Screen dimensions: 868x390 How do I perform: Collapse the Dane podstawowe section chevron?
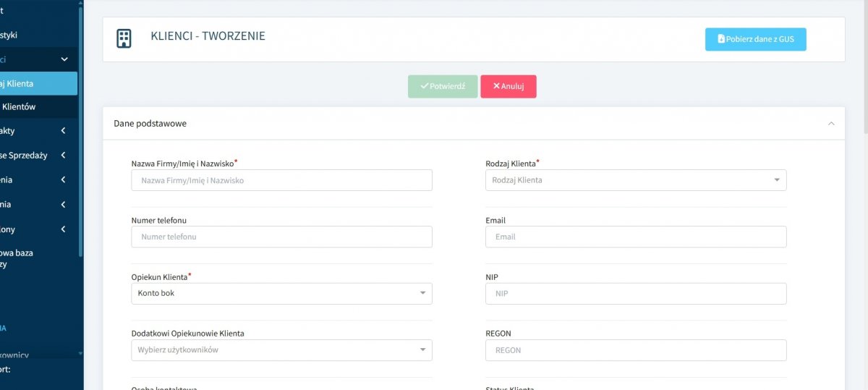830,124
